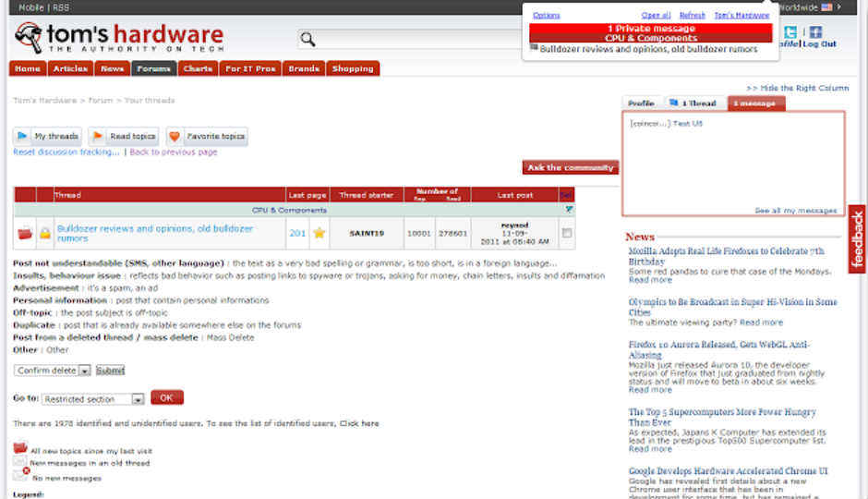Open the Charts menu tab
This screenshot has width=868, height=499.
(199, 68)
